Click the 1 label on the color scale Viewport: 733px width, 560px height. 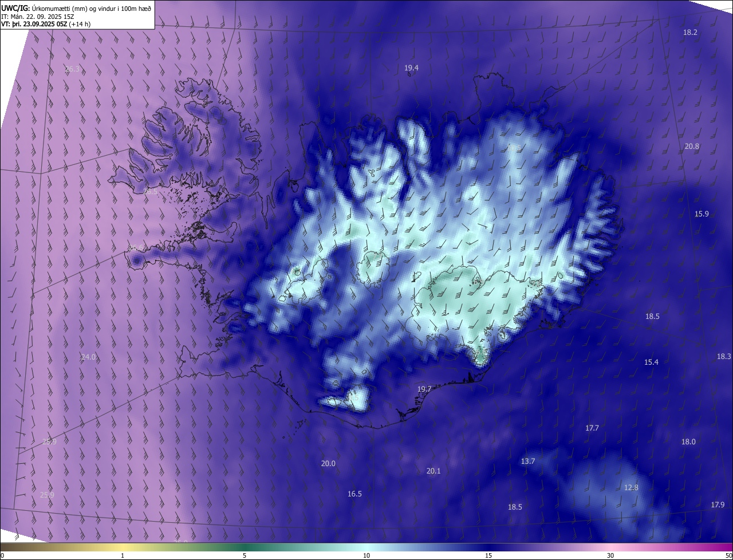(x=123, y=555)
